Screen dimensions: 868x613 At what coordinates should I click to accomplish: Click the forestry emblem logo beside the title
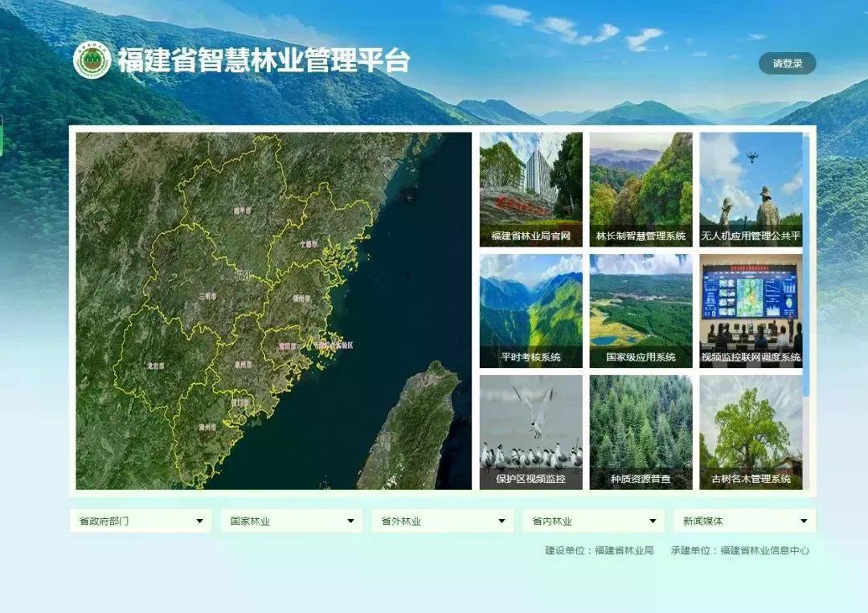pos(92,59)
